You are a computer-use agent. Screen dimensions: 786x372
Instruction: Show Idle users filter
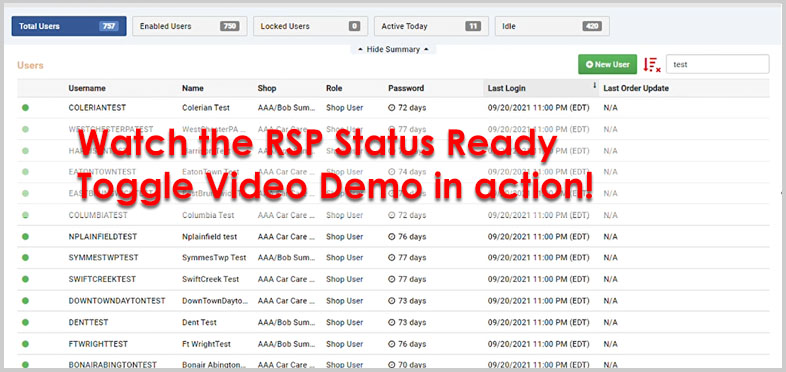click(552, 26)
